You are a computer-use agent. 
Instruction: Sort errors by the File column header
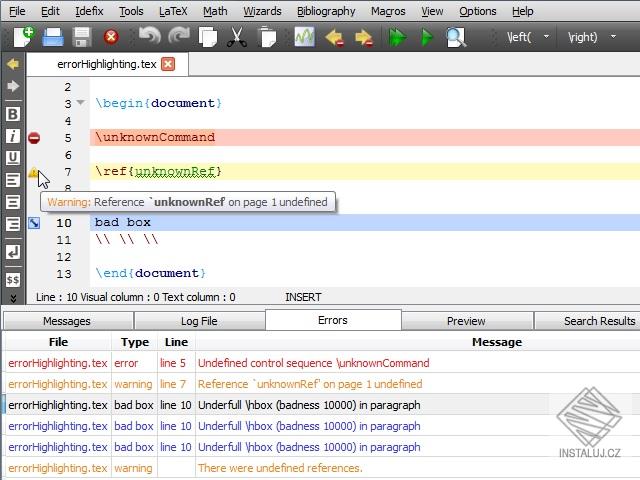point(58,342)
